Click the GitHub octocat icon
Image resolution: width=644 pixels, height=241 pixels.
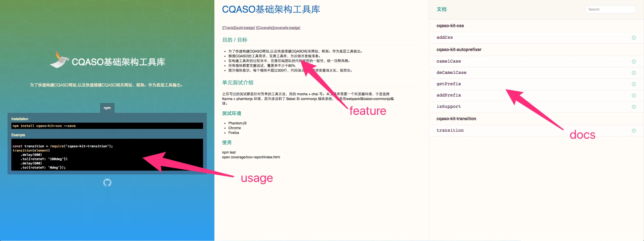click(107, 183)
